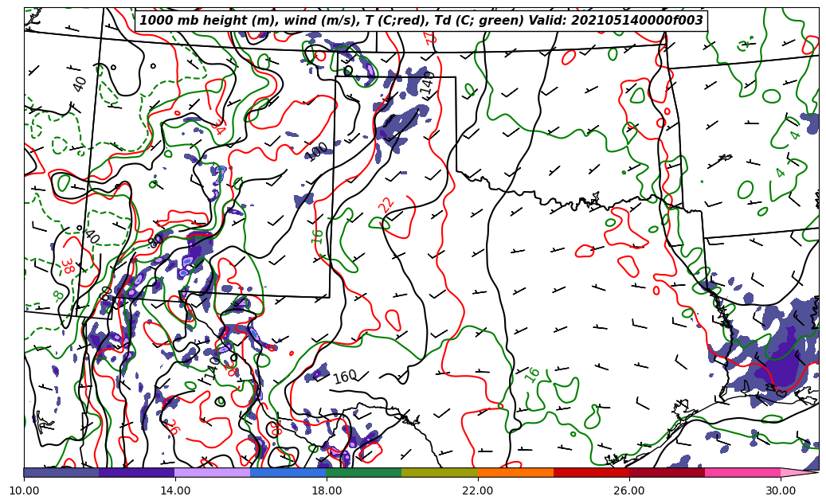This screenshot has height=504, width=826.
Task: Click the black 100 height contour label
Action: (x=318, y=151)
